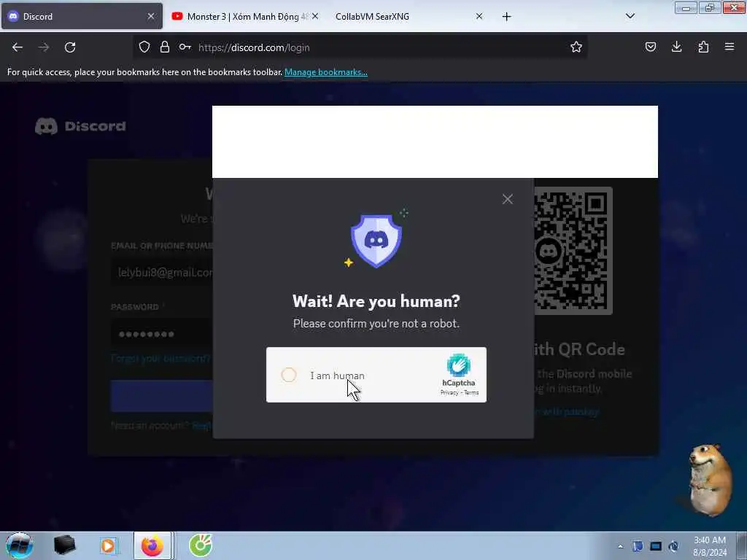Close the CollabVM SearXNG tab

click(479, 16)
